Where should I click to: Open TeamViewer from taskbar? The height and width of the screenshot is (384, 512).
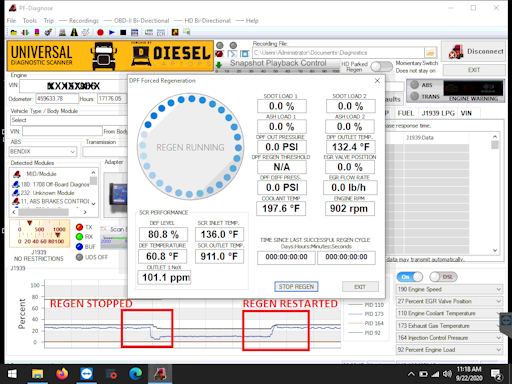[x=87, y=374]
